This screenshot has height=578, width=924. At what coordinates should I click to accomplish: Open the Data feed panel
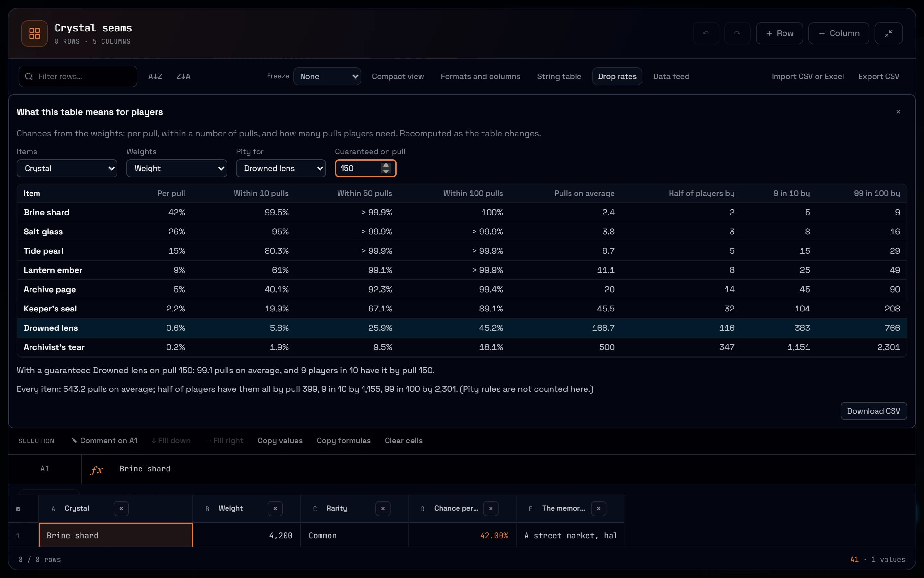point(671,76)
